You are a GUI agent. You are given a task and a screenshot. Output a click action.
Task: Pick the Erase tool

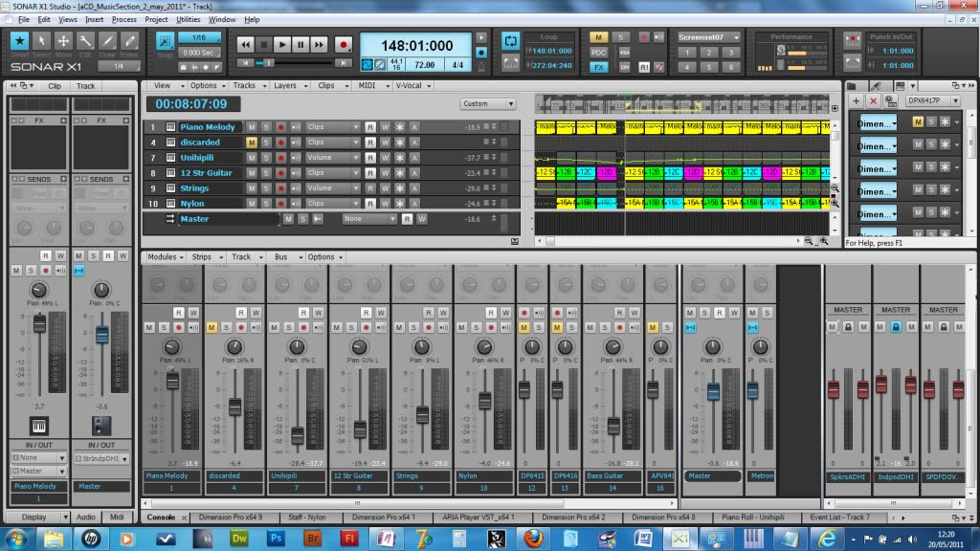(130, 41)
